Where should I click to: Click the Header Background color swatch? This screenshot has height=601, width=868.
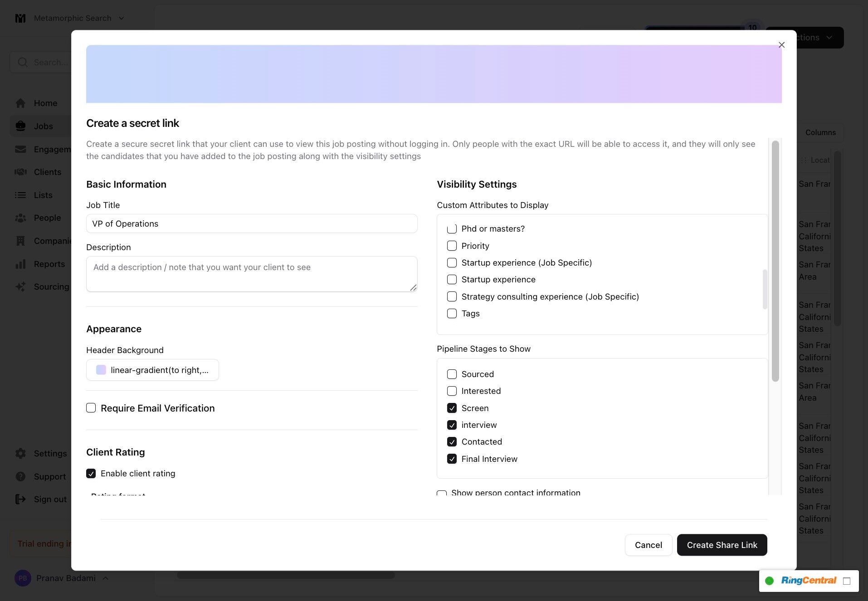101,370
